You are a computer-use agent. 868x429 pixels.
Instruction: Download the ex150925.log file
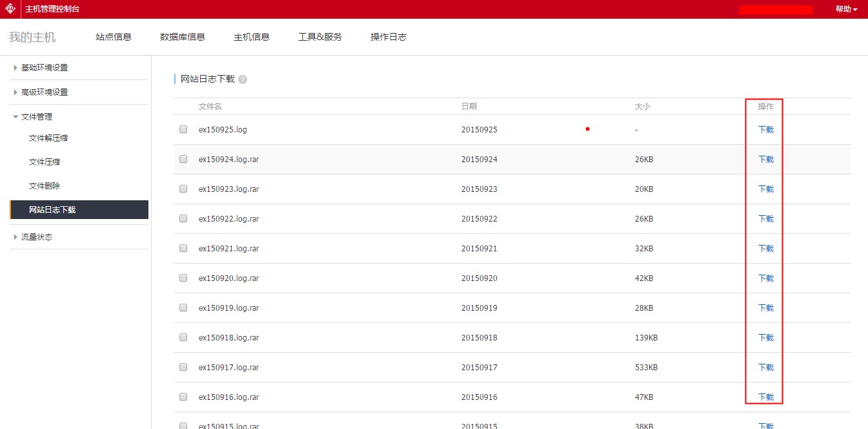point(765,129)
